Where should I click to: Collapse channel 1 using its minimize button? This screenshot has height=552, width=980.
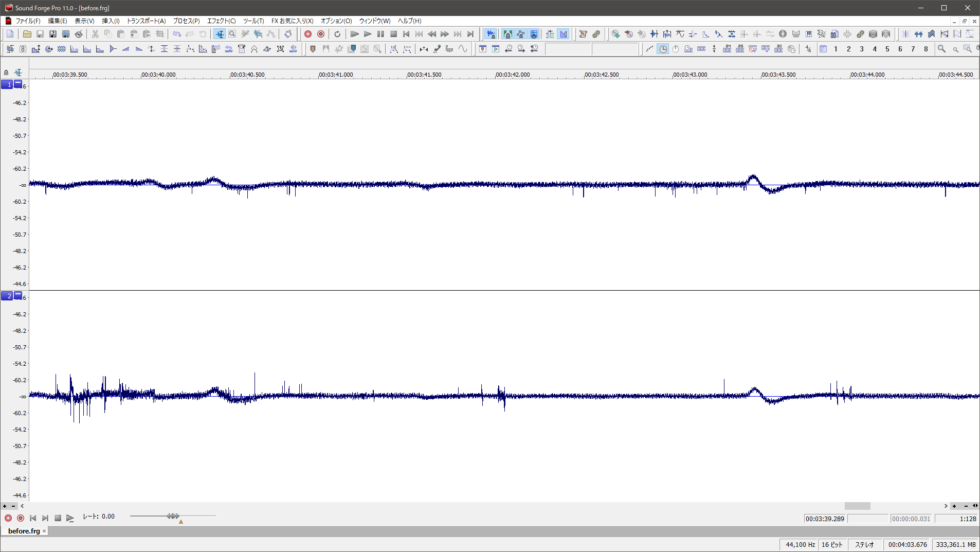coord(18,84)
